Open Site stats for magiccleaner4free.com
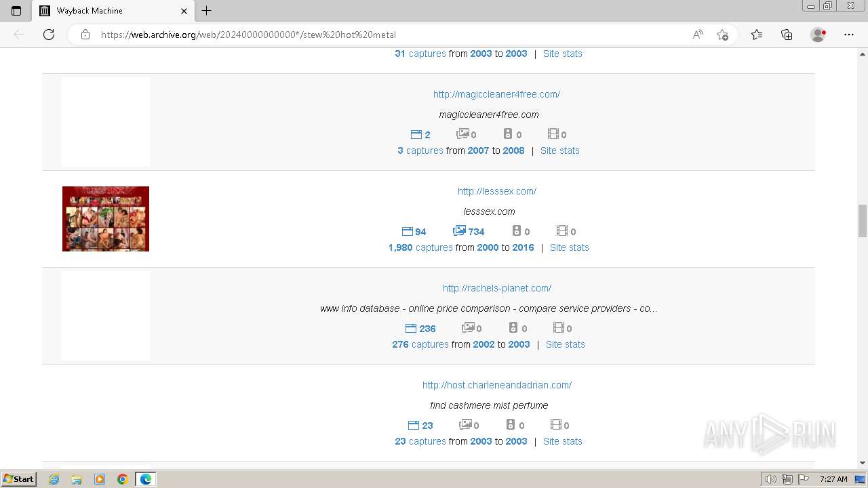 pos(560,150)
